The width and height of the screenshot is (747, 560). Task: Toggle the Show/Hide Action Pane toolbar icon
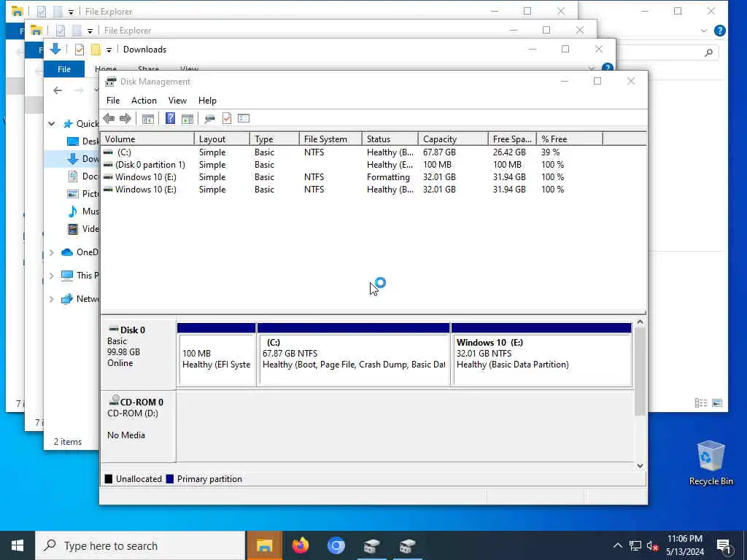187,119
